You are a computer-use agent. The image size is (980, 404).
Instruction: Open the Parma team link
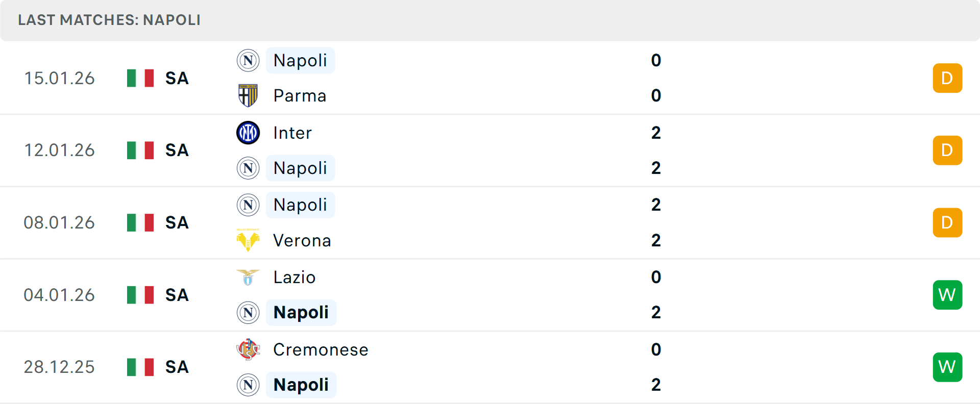300,95
